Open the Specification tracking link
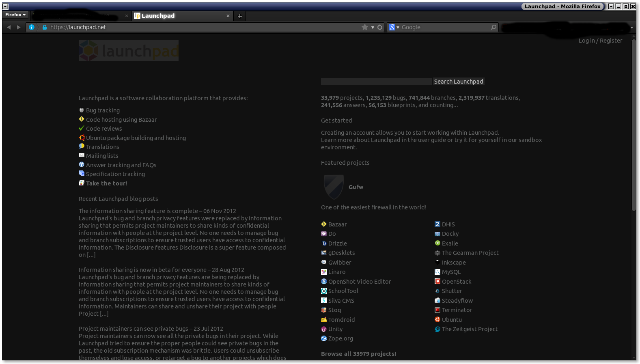This screenshot has width=640, height=364. [115, 174]
